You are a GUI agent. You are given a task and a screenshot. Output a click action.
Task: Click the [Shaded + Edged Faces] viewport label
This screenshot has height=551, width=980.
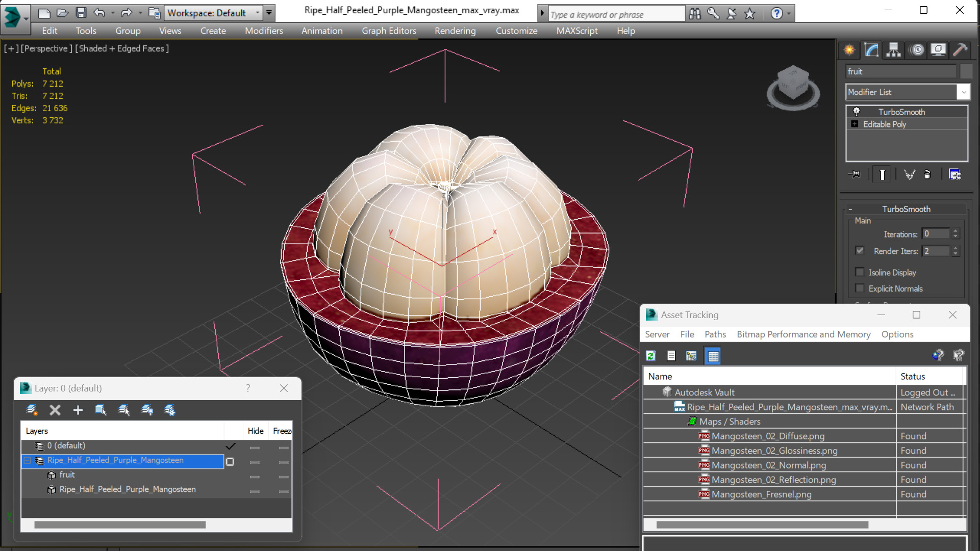click(x=122, y=48)
